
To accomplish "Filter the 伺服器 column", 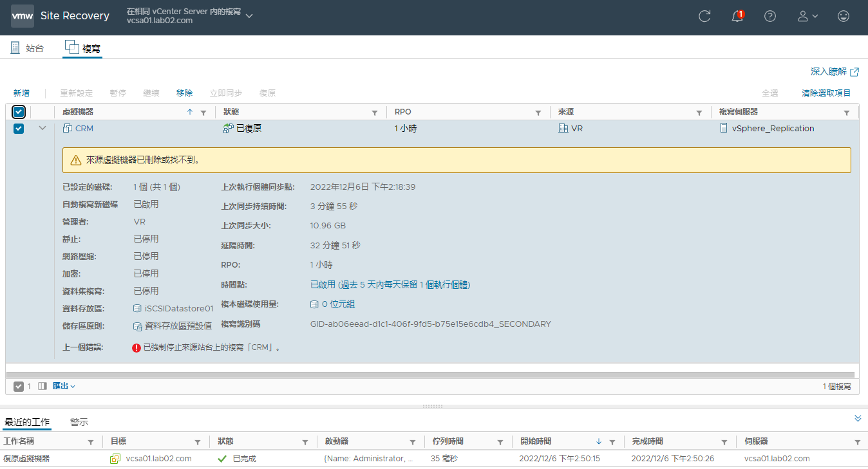I will point(858,442).
